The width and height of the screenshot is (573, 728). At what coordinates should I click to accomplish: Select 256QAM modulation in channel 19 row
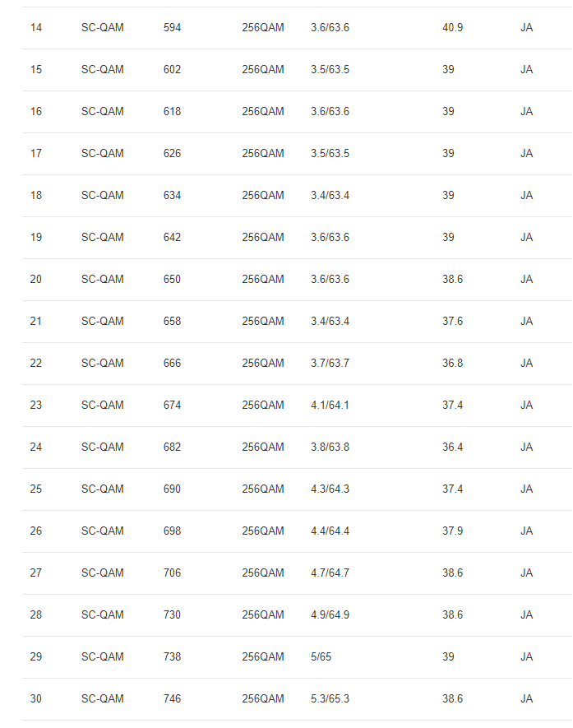pyautogui.click(x=263, y=238)
